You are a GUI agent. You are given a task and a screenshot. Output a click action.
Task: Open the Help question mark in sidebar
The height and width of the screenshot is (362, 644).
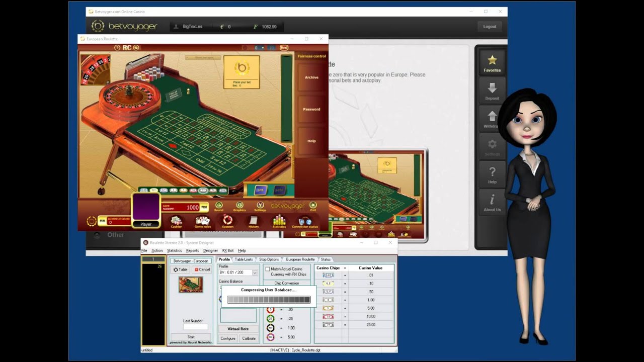click(x=492, y=174)
